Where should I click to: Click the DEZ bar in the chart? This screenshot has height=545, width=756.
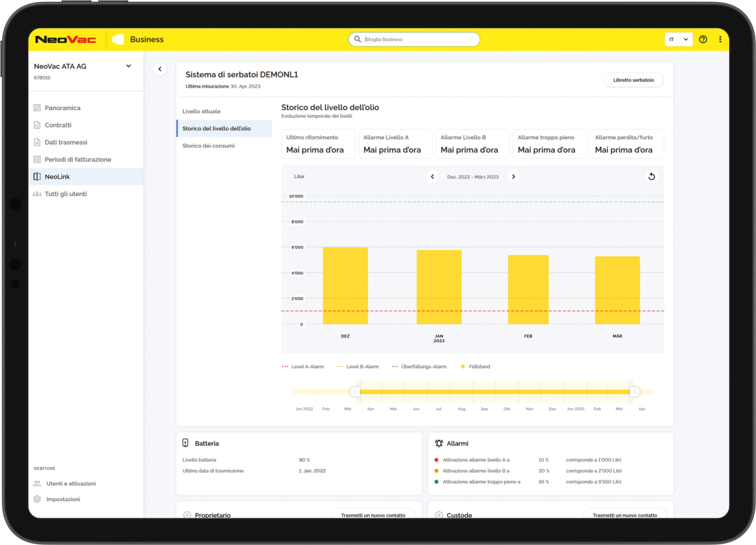(345, 286)
